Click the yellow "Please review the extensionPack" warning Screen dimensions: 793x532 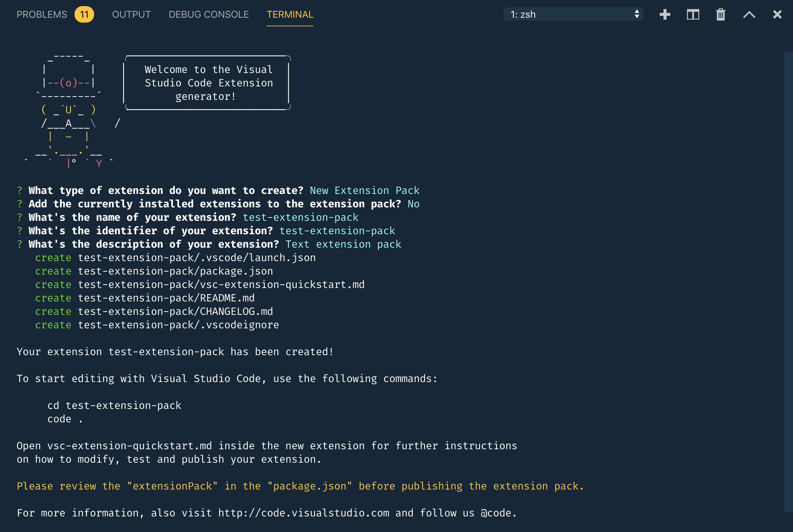point(300,486)
